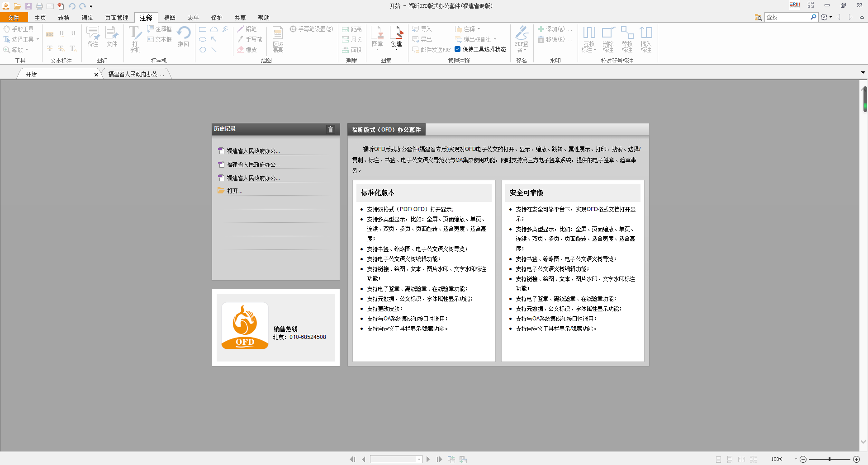868x465 pixels.
Task: Open the first 福建省人民政府办公 history entry
Action: pos(253,151)
